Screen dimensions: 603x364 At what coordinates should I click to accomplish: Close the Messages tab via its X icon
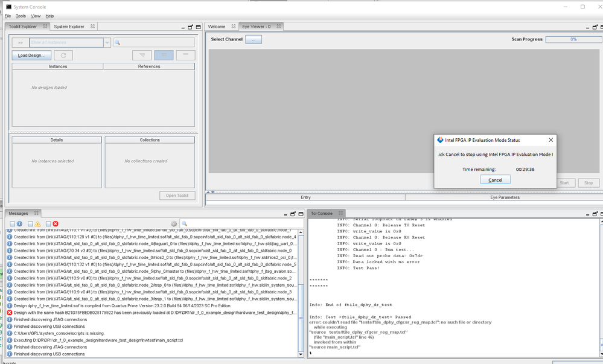pyautogui.click(x=35, y=213)
